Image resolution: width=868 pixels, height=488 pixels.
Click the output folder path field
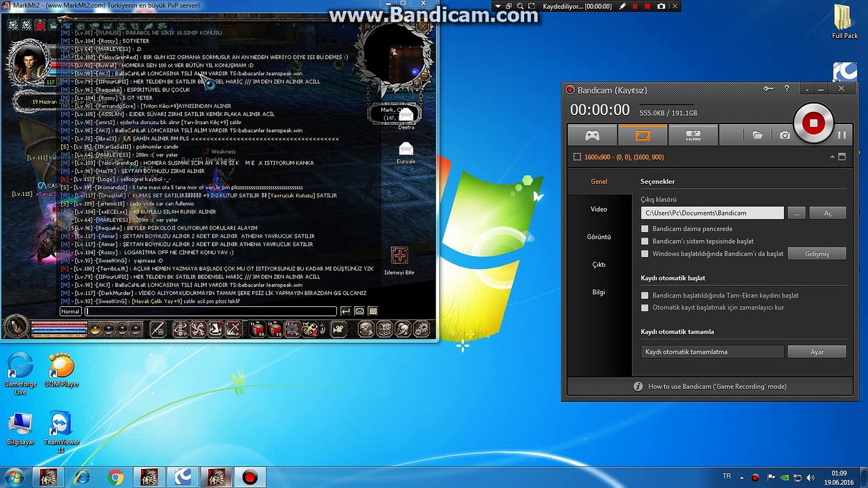pyautogui.click(x=712, y=213)
